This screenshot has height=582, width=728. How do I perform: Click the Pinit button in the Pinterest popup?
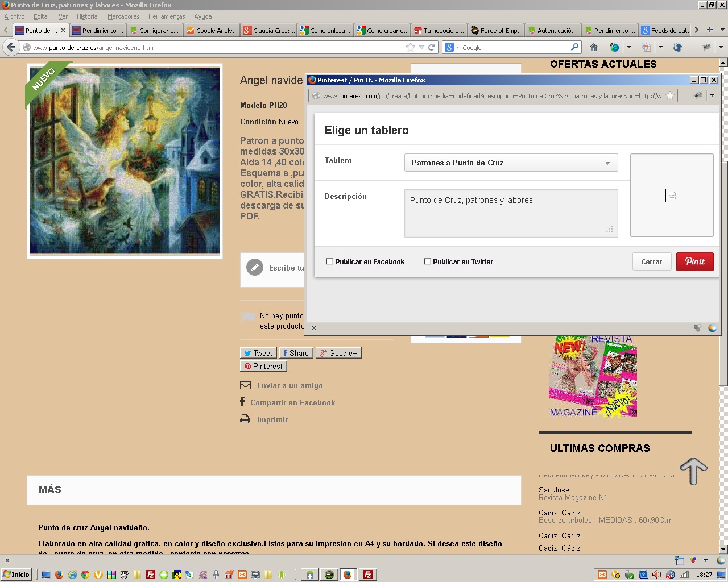coord(694,261)
